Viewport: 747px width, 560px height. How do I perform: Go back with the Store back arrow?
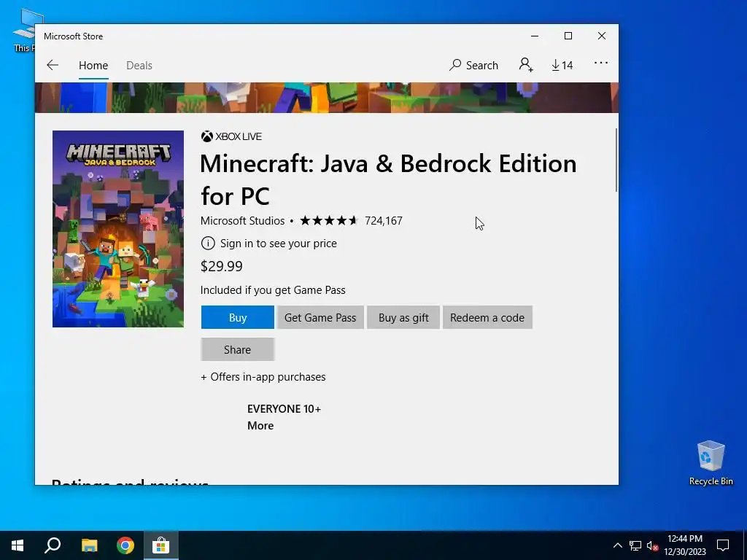coord(53,65)
